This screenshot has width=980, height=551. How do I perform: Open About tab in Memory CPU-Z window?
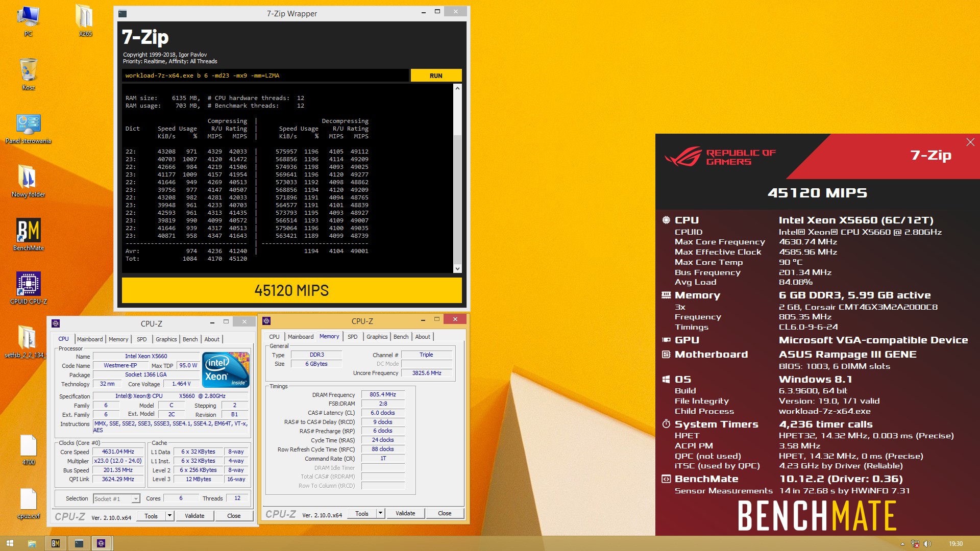click(x=423, y=337)
